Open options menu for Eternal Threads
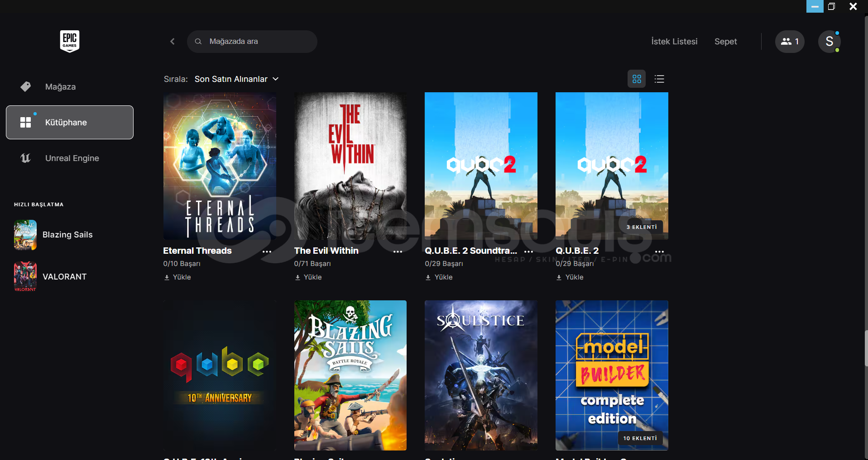The image size is (868, 460). coord(267,251)
